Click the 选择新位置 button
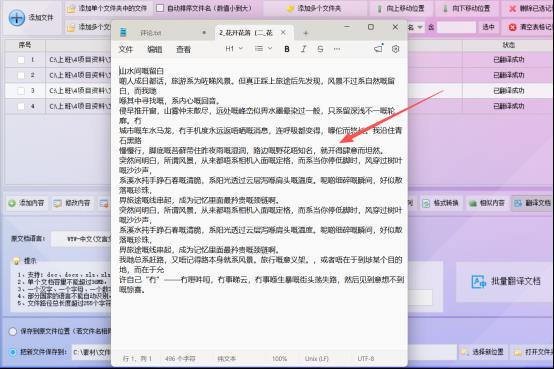This screenshot has height=369, width=554. click(483, 352)
